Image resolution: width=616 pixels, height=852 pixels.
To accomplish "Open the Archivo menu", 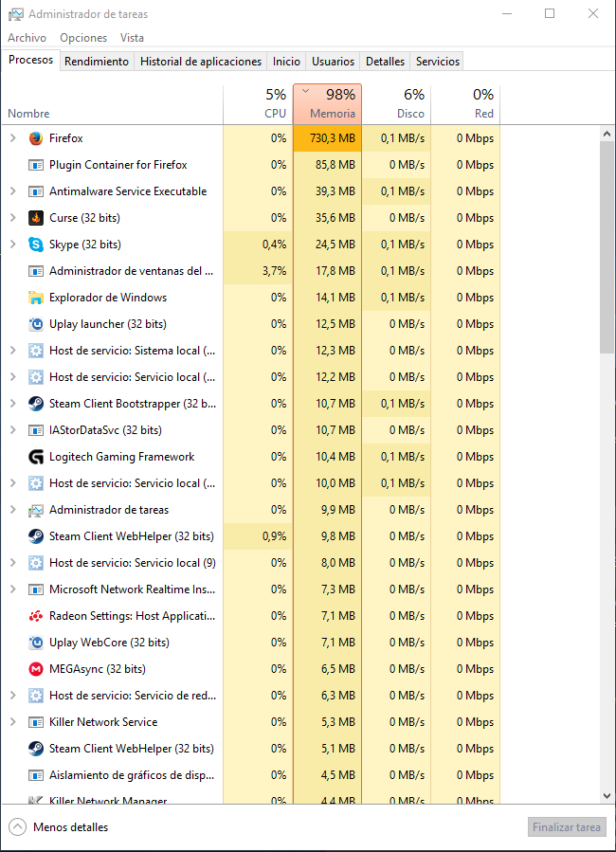I will tap(27, 38).
